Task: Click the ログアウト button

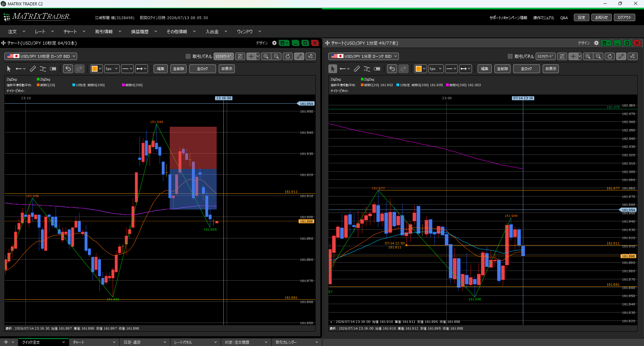Action: (x=624, y=17)
